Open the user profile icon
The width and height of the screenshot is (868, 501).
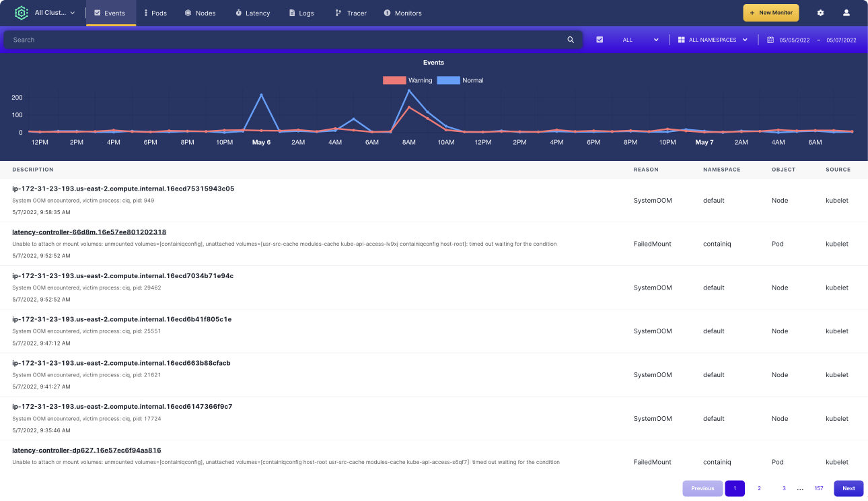(846, 13)
